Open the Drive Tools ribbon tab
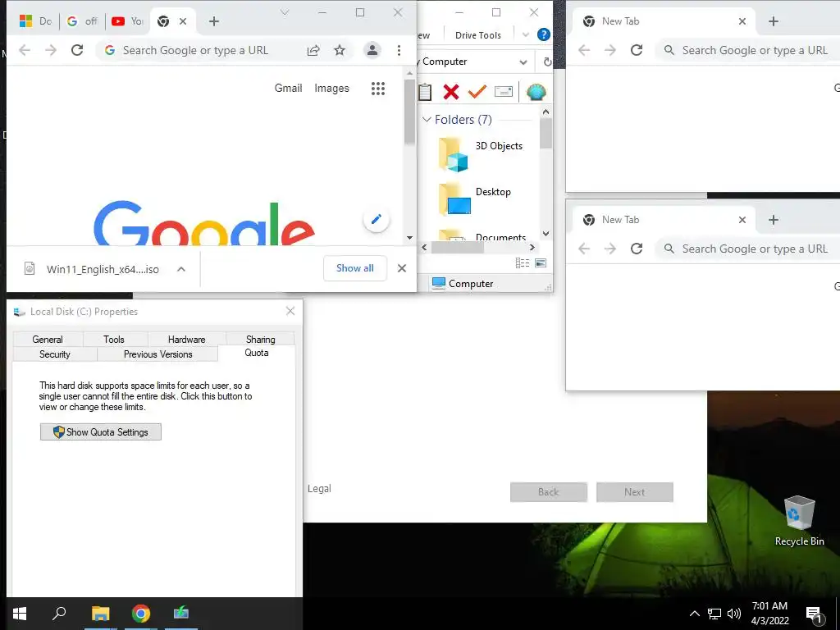Screen dimensions: 840x630 click(x=478, y=35)
